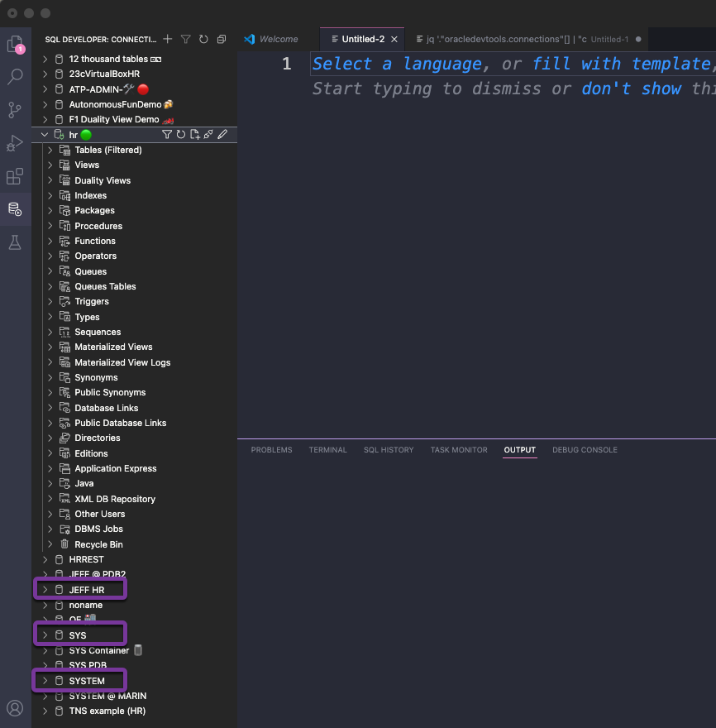Screen dimensions: 716x728
Task: Close the Untitled-2 editor tab
Action: [x=394, y=40]
